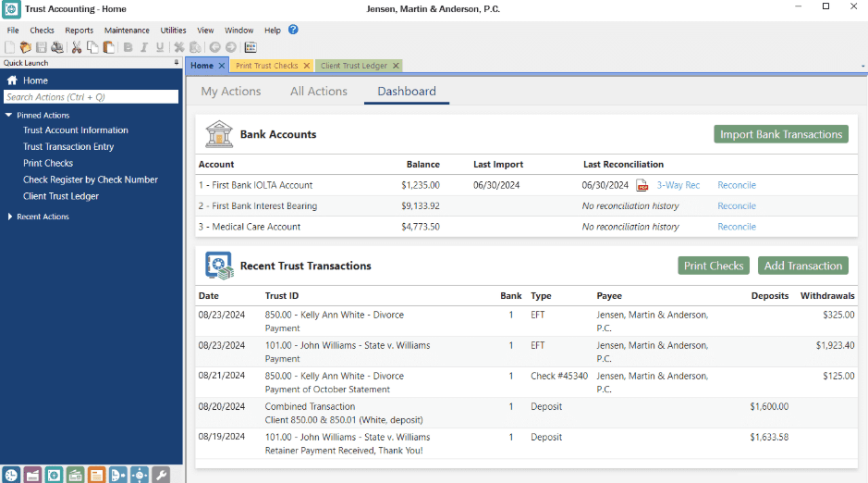868x483 pixels.
Task: Toggle Italic formatting icon
Action: point(144,47)
